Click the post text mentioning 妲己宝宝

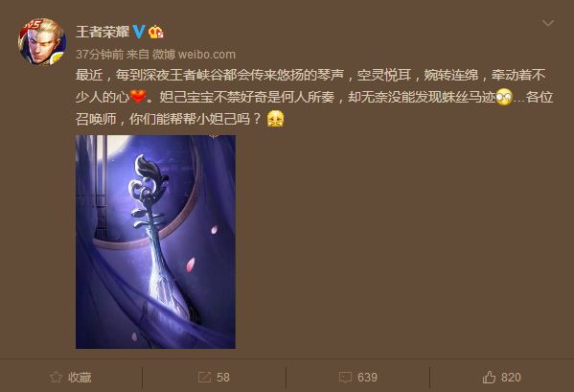314,97
